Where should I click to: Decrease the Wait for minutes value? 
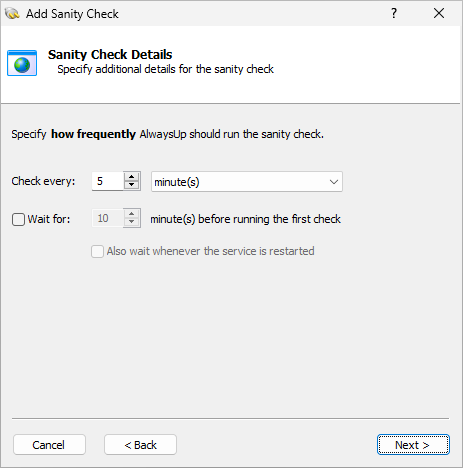click(x=132, y=222)
